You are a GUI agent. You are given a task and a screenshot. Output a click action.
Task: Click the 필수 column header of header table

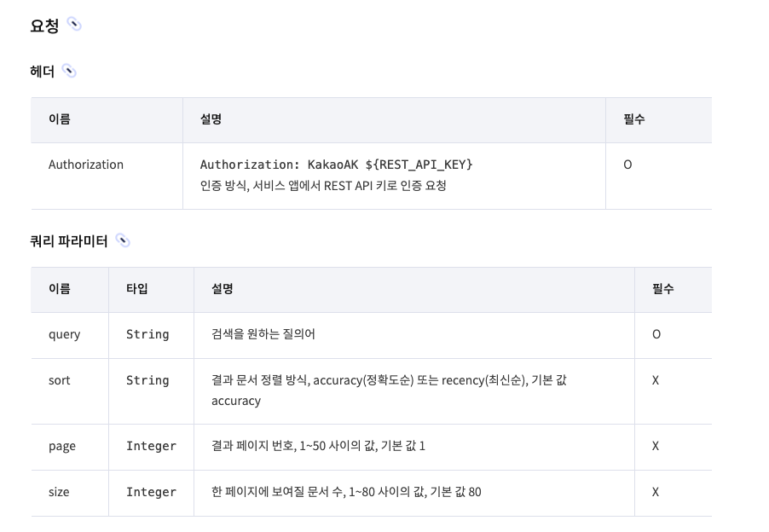(x=634, y=119)
